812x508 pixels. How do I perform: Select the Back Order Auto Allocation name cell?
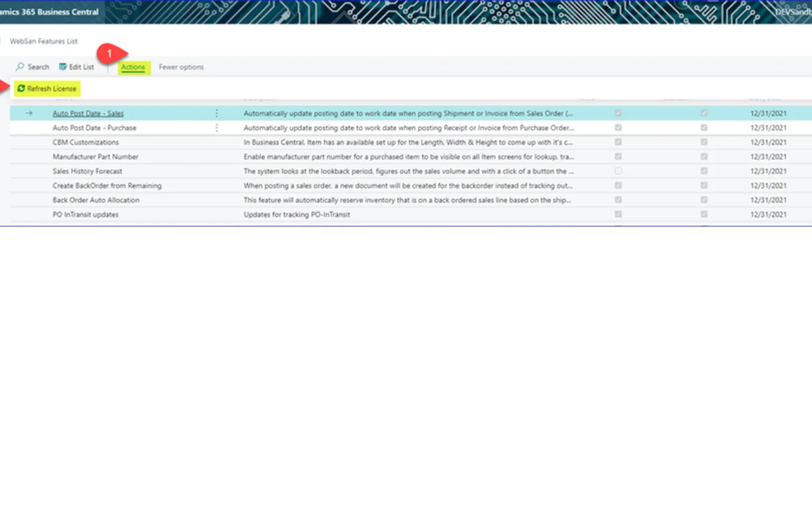click(96, 200)
